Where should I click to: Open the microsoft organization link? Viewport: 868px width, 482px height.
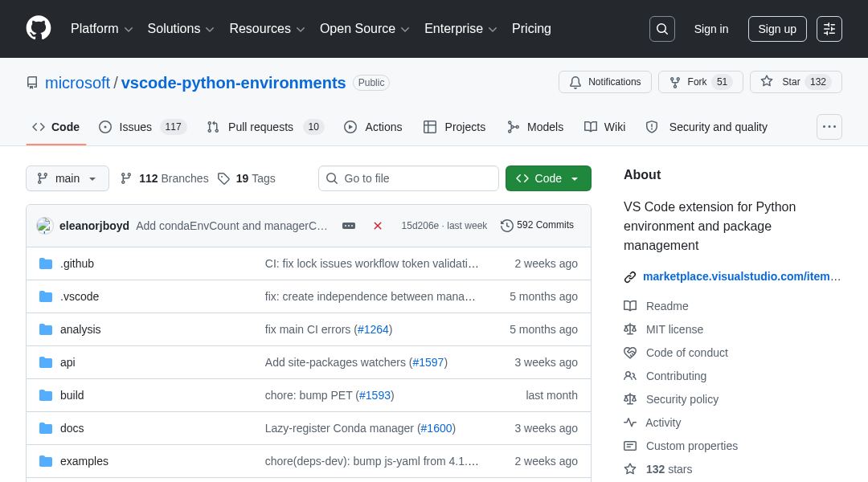77,83
